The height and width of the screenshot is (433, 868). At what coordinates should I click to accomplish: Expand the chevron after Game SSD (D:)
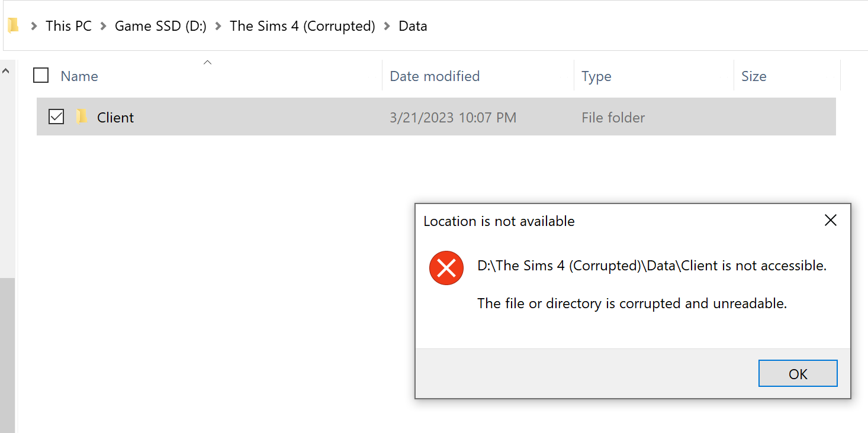click(x=218, y=26)
